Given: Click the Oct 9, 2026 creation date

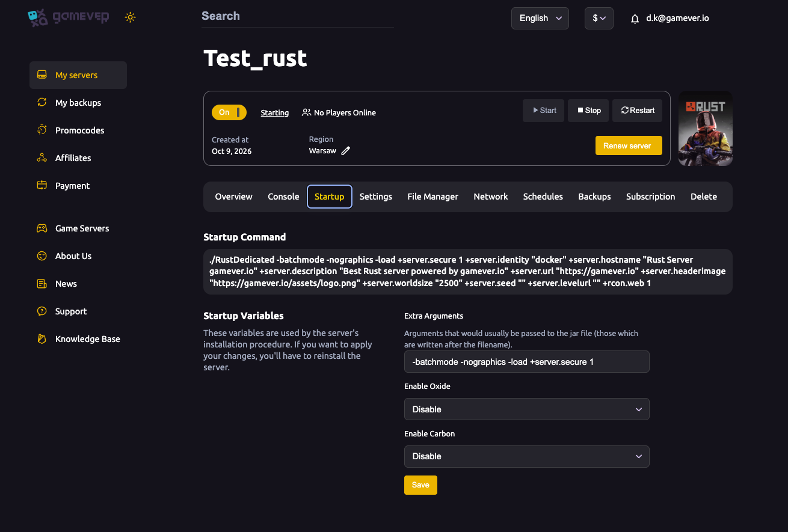Looking at the screenshot, I should tap(232, 151).
